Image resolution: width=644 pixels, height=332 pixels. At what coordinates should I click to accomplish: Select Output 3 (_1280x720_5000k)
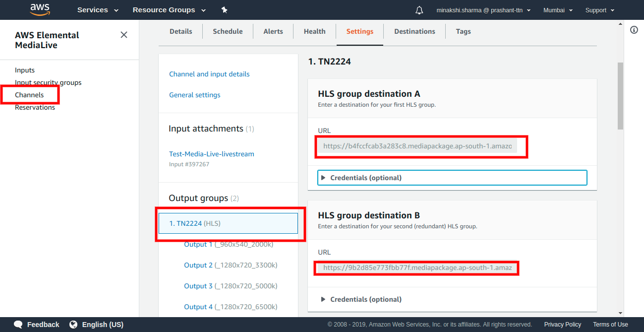coord(231,286)
